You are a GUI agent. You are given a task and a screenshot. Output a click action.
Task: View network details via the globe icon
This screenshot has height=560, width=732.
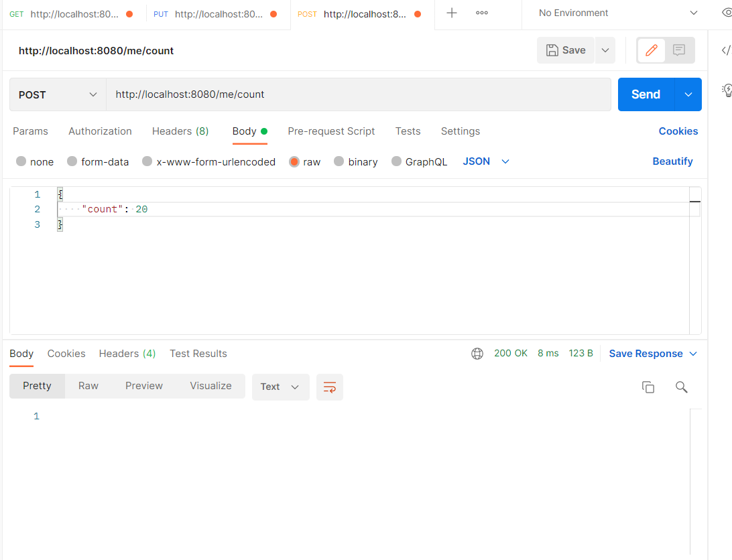click(x=477, y=353)
